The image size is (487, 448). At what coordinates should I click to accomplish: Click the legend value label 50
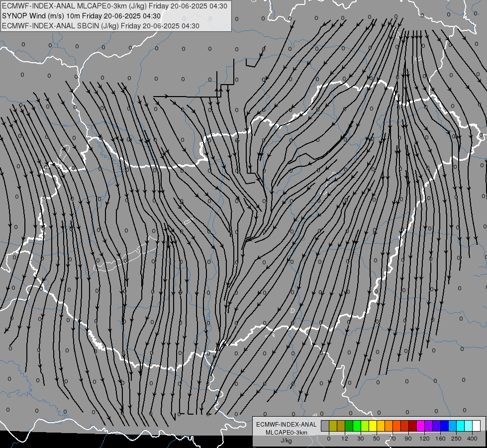(x=377, y=439)
